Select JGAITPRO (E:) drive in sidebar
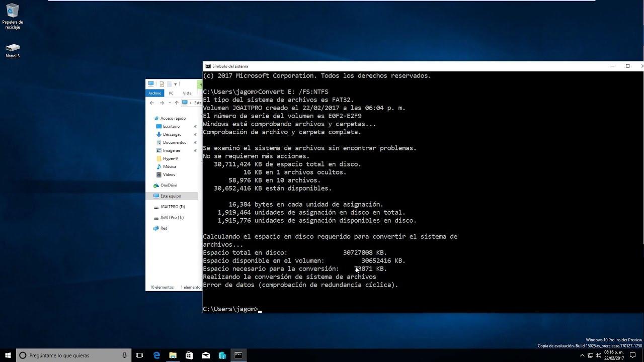This screenshot has height=362, width=644. pyautogui.click(x=172, y=207)
